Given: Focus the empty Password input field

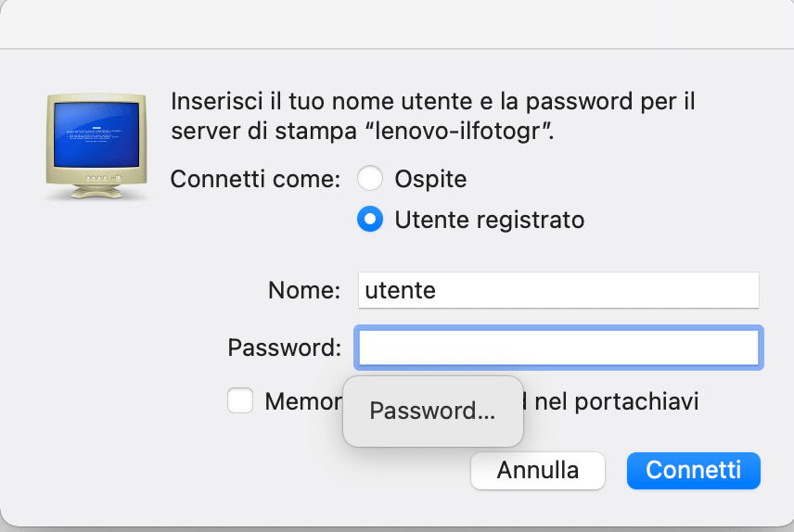Looking at the screenshot, I should (558, 348).
